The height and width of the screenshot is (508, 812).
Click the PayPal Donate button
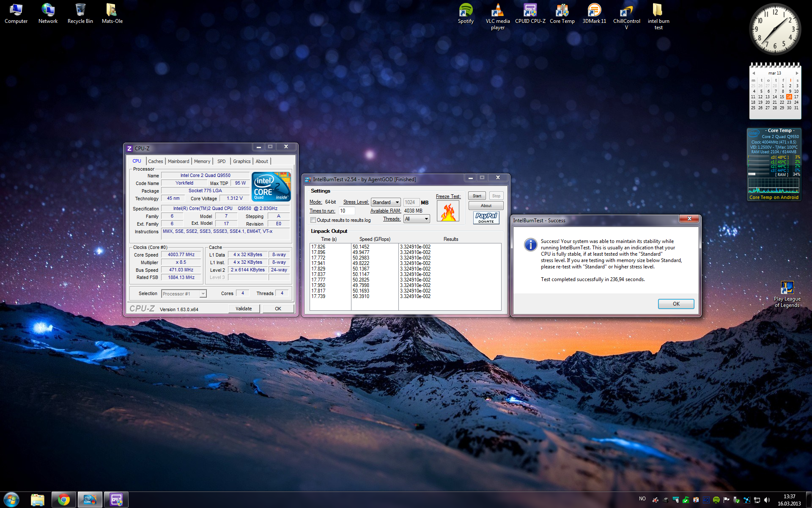tap(486, 218)
